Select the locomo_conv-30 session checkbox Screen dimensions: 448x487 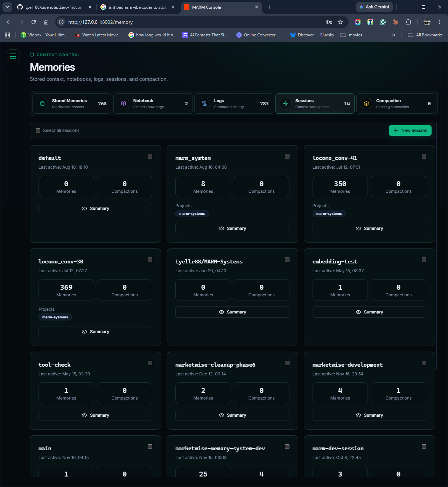[150, 260]
